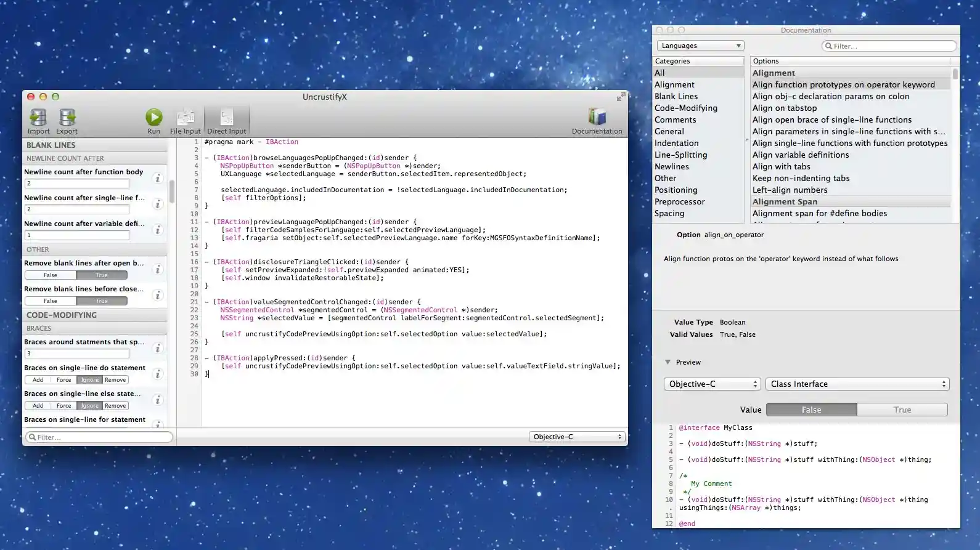The height and width of the screenshot is (550, 980).
Task: Open the Documentation window icon
Action: (597, 121)
